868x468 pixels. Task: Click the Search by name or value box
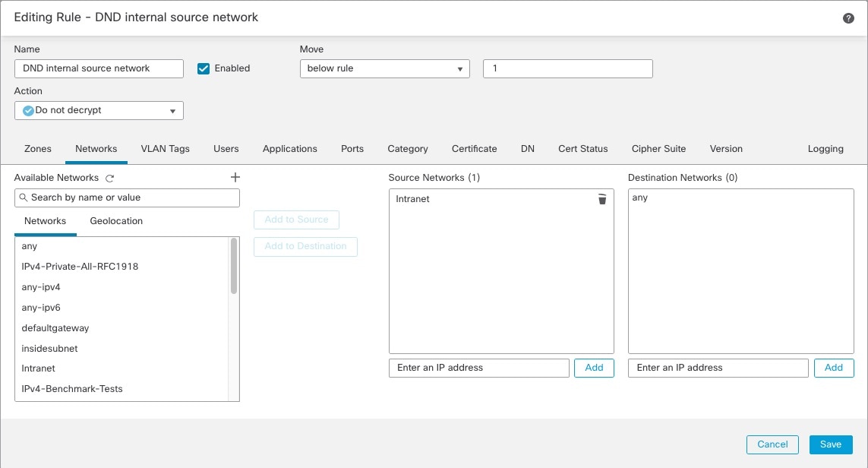click(x=128, y=198)
